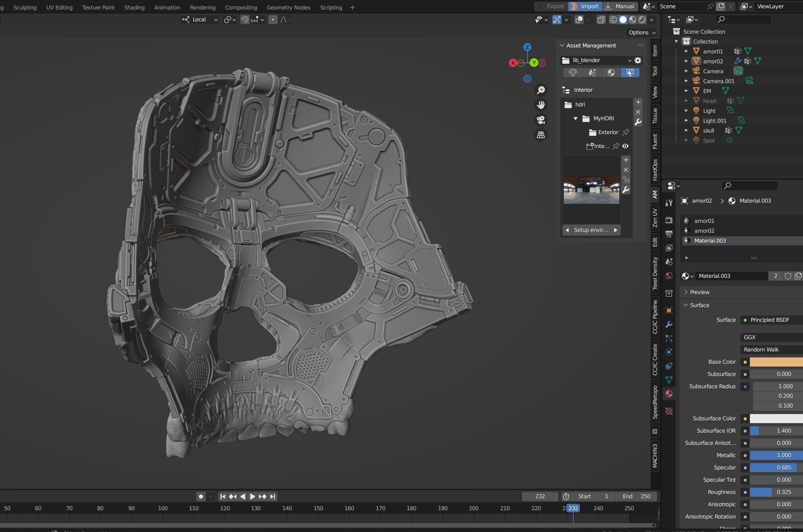Click the Import button
The image size is (803, 532).
coord(585,6)
